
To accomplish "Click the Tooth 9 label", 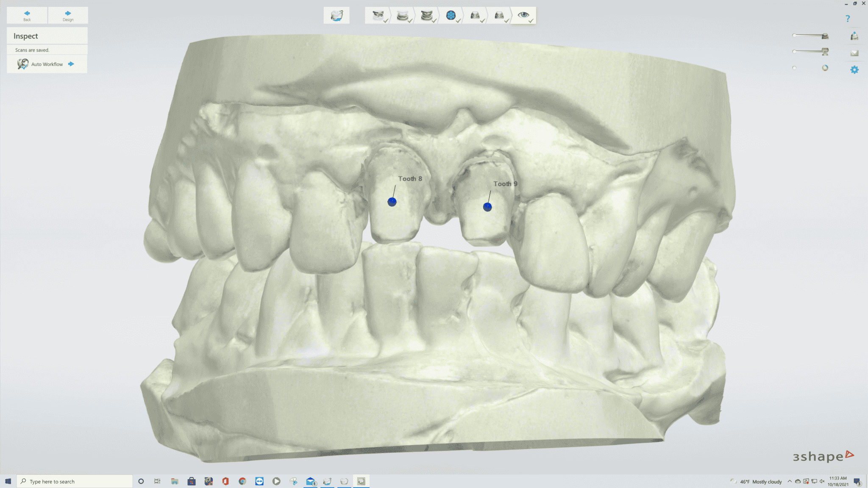I will (505, 184).
